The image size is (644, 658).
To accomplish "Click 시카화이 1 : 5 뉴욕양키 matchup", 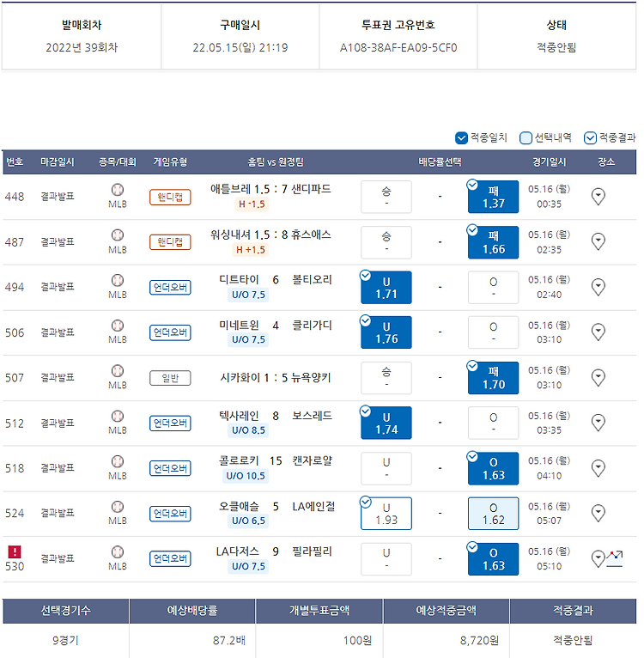I will click(x=276, y=378).
